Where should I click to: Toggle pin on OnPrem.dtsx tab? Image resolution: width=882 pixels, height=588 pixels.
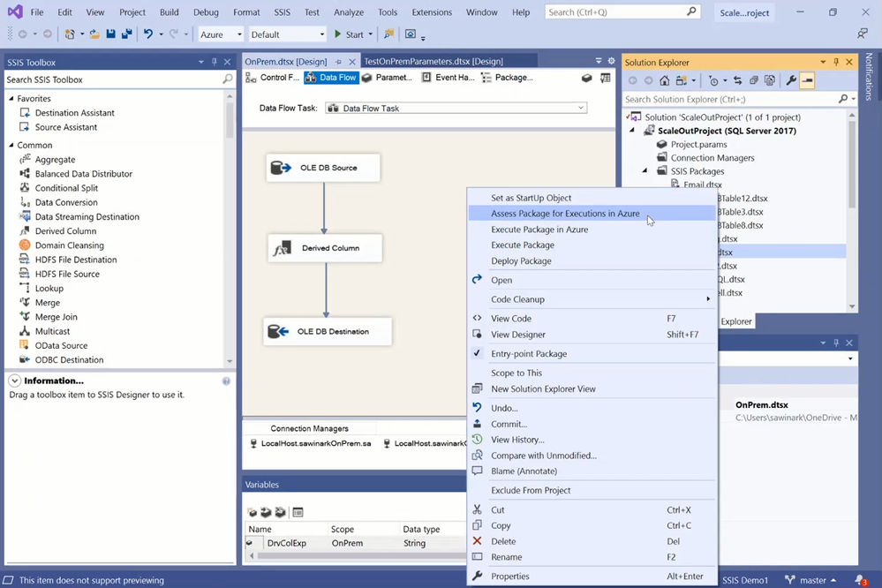tap(338, 61)
